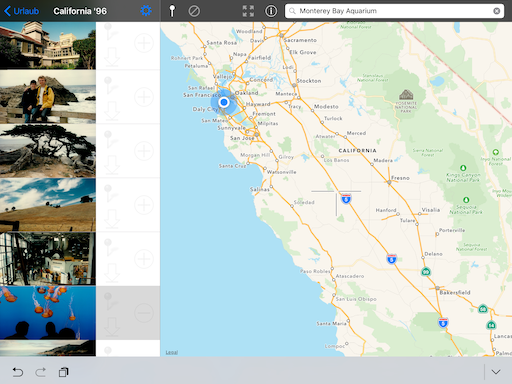Tap pin icon on aquarium interior row

[110, 247]
